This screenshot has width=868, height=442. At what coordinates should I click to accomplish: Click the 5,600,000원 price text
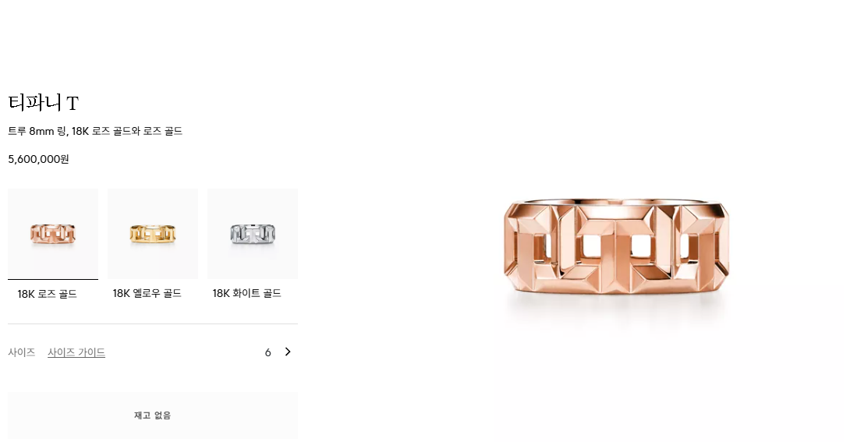pyautogui.click(x=38, y=159)
